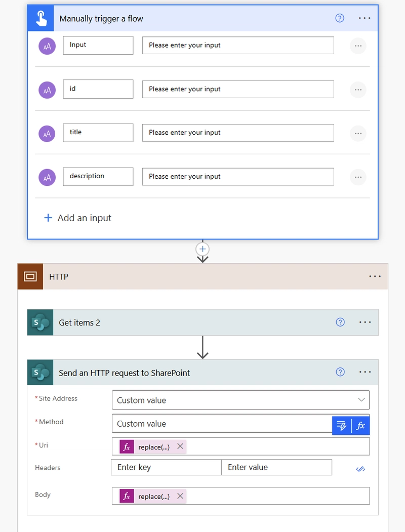Open options menu for the id row
405x532 pixels.
click(358, 90)
